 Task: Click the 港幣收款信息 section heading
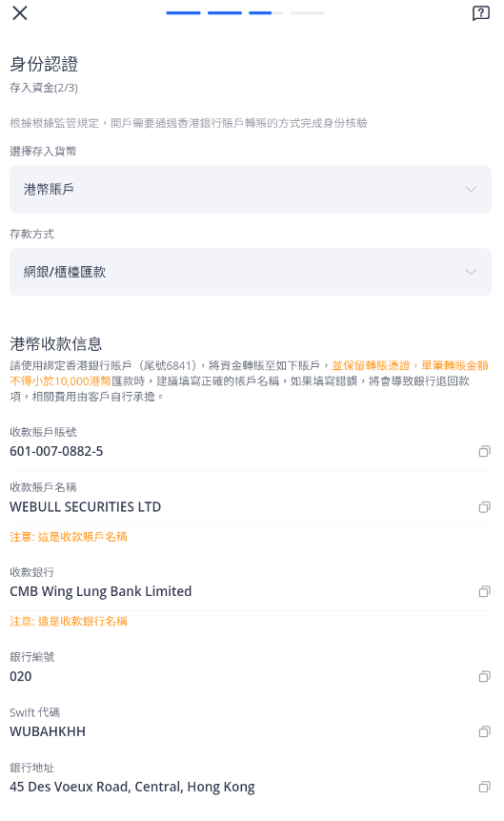click(x=55, y=343)
